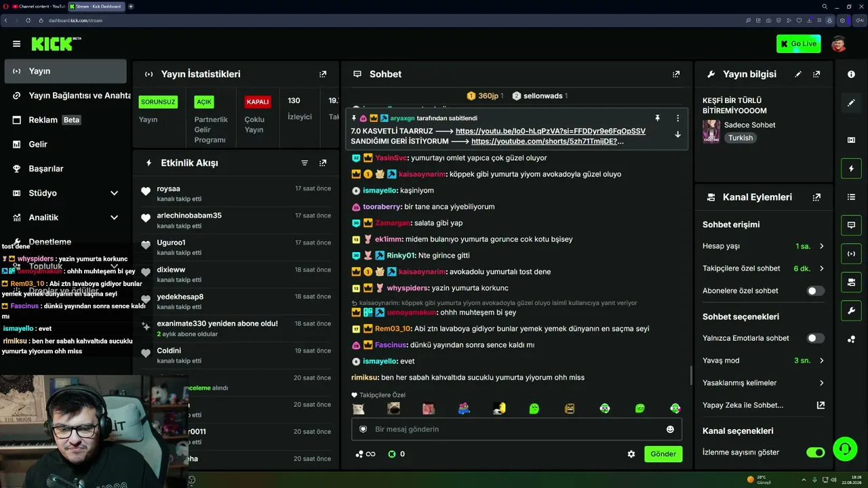
Task: Open the user profile avatar menu
Action: click(839, 44)
